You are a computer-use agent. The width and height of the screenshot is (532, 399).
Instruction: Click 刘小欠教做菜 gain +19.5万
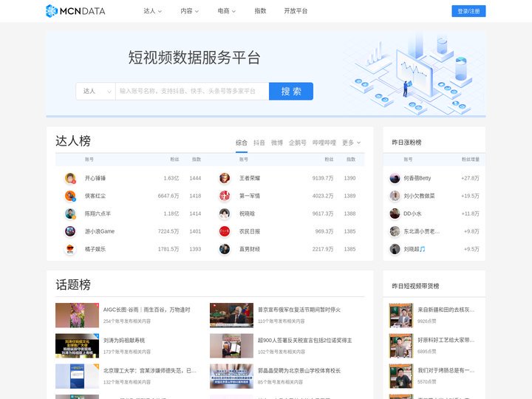point(470,196)
